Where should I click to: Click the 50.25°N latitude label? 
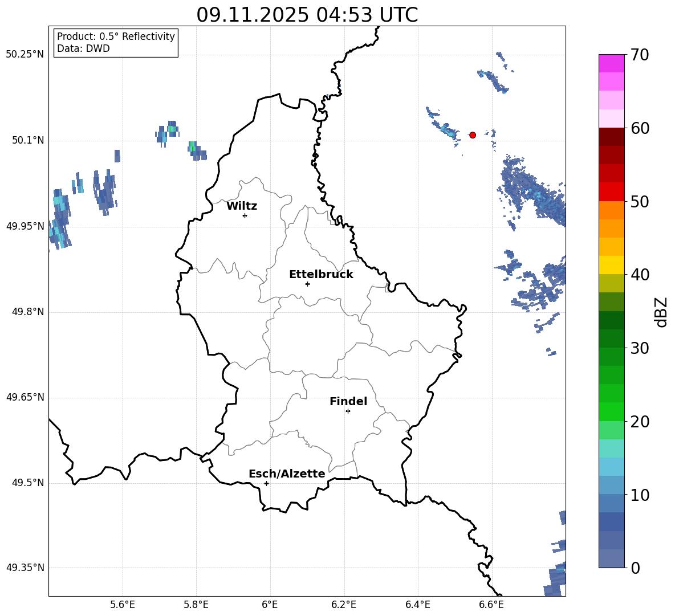coord(25,55)
